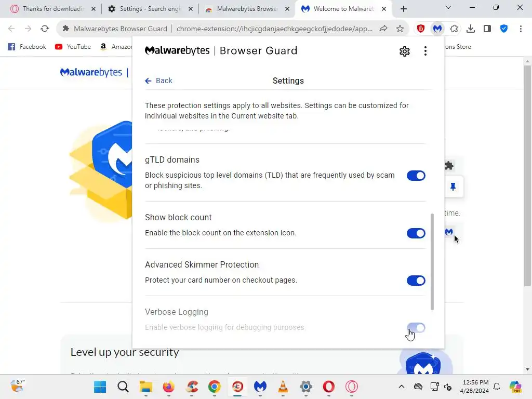Open Malwarebytes app on the taskbar

260,387
